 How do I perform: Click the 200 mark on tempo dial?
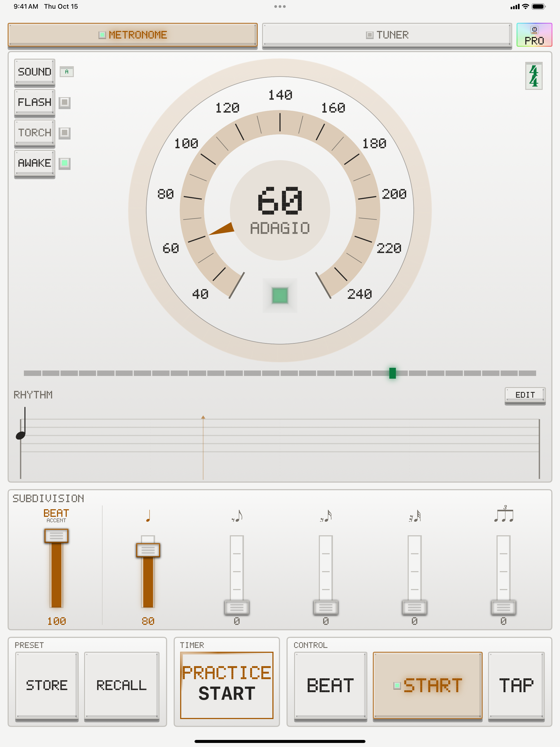(394, 194)
